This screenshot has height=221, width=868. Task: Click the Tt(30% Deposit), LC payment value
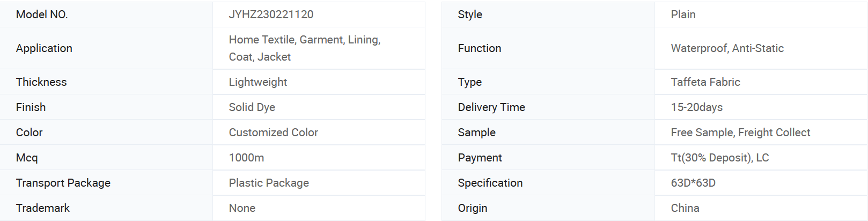point(720,158)
